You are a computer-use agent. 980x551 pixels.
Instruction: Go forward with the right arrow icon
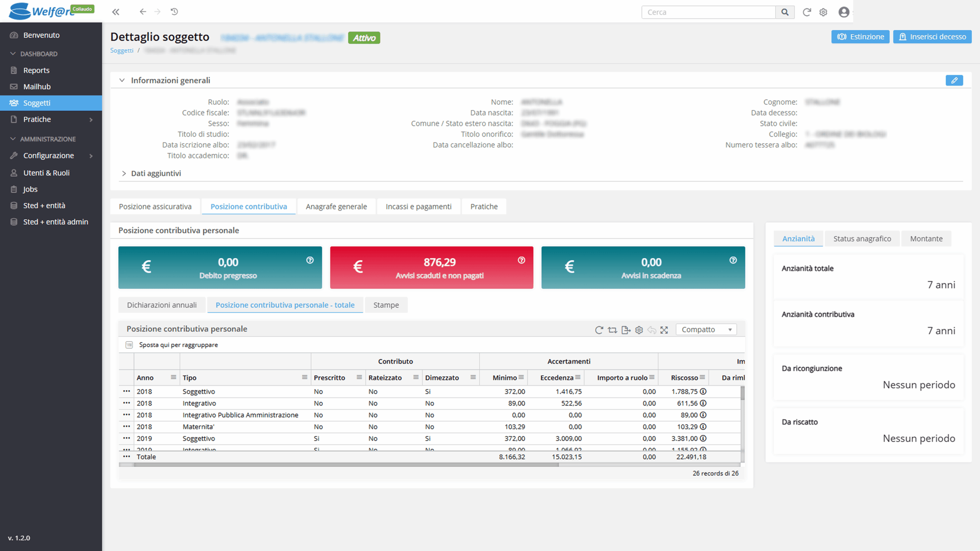[158, 12]
